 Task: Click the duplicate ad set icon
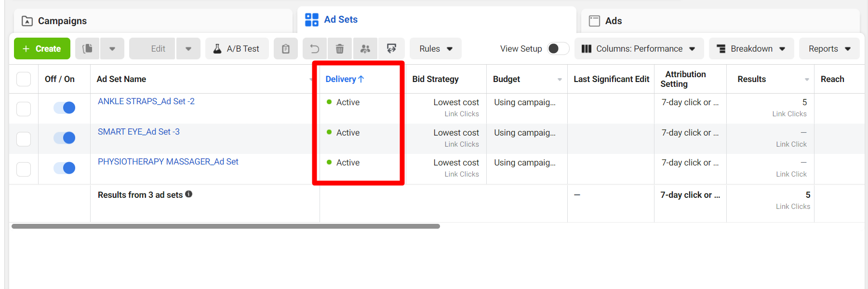tap(87, 49)
